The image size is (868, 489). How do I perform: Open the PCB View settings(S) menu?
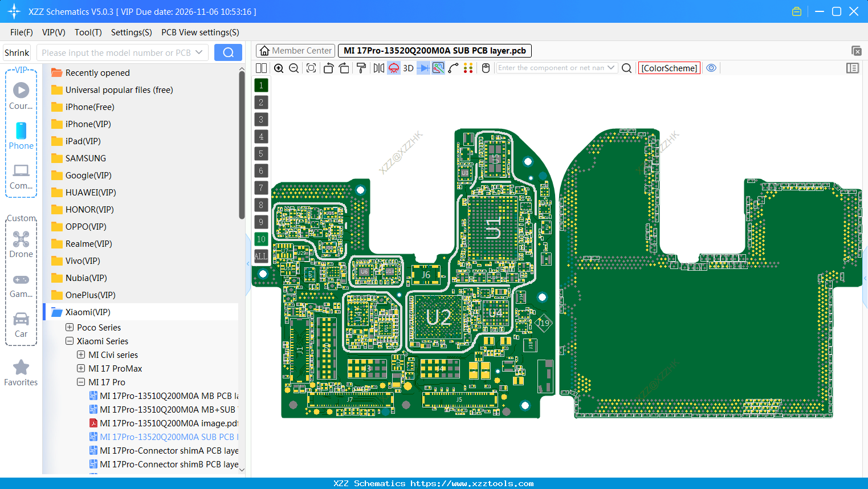pos(200,32)
